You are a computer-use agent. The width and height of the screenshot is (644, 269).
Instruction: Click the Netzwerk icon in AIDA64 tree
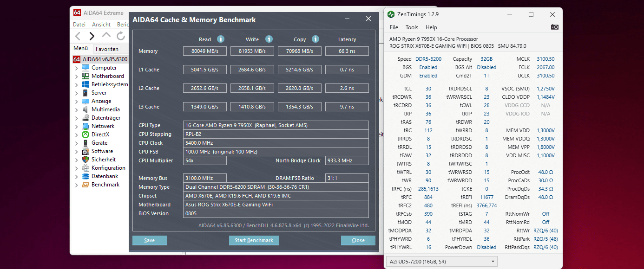85,126
